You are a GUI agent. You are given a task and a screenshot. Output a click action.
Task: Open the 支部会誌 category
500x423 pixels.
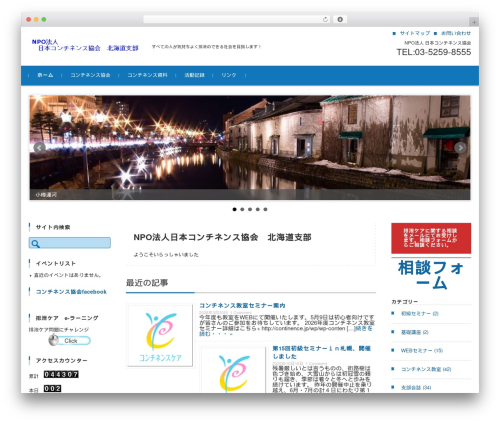[416, 388]
